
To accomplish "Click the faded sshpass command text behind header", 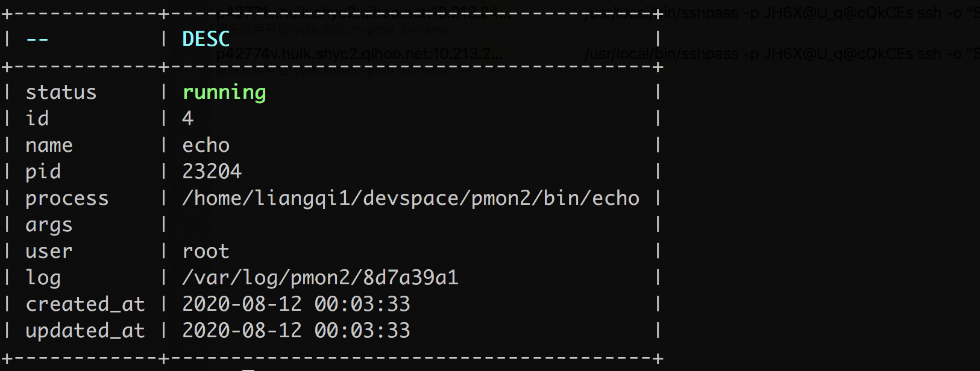I will pyautogui.click(x=782, y=54).
